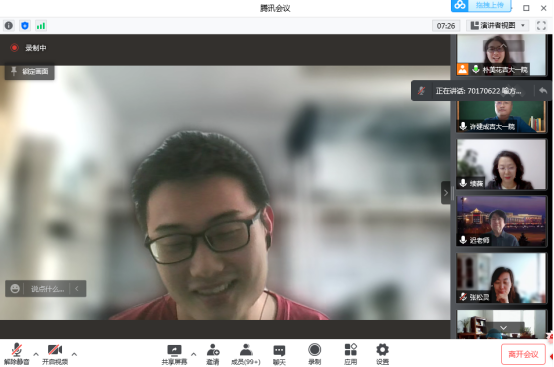Expand video options arrow beside 开启视频

tap(74, 354)
